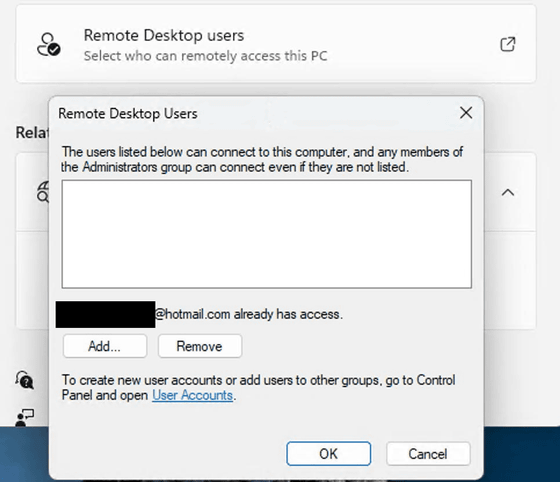Click the Add... button

(x=105, y=346)
